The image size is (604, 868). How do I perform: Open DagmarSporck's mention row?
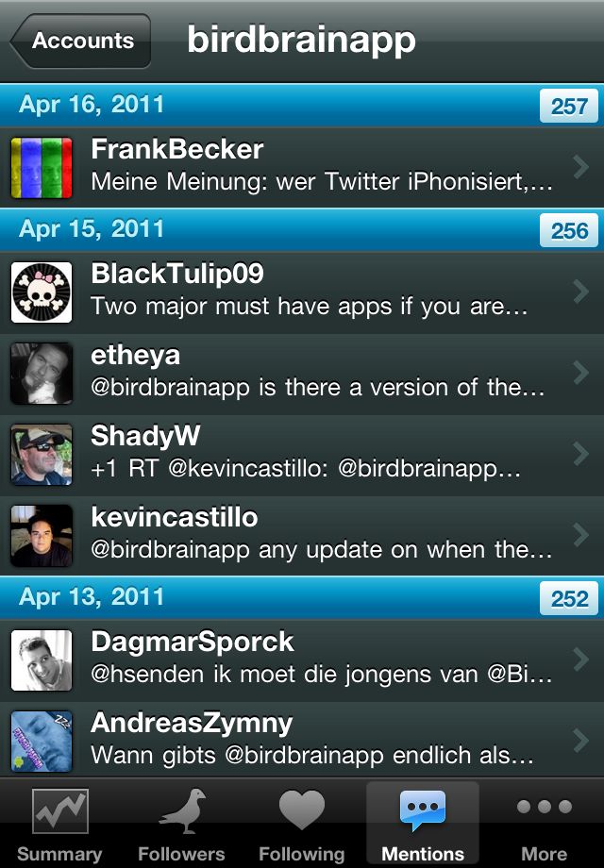[302, 661]
